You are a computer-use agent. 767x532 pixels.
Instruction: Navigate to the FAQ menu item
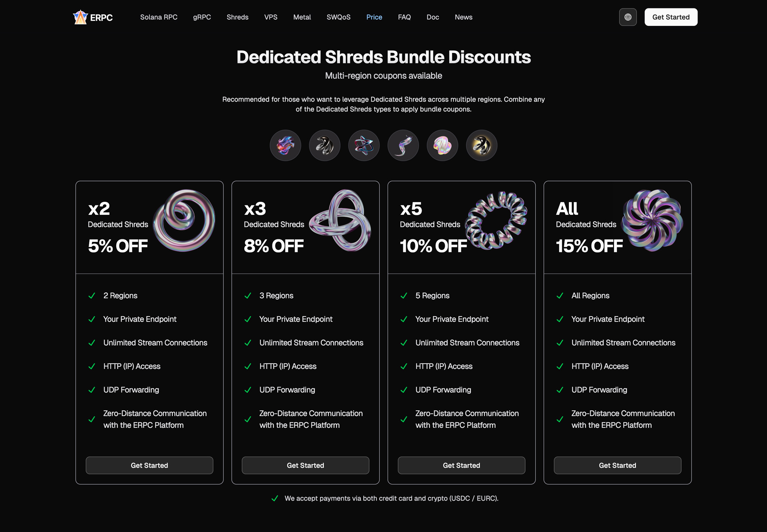pos(404,17)
